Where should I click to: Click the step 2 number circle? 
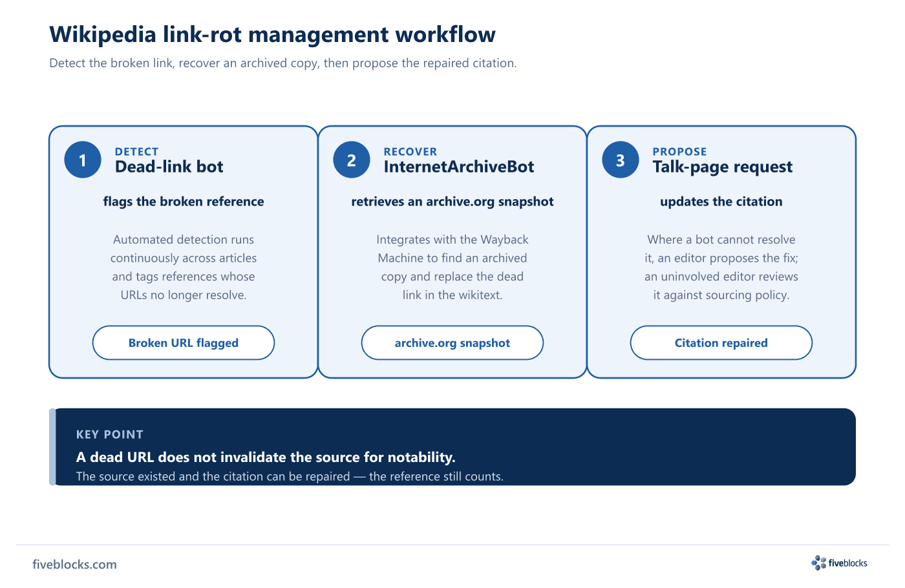pos(352,160)
